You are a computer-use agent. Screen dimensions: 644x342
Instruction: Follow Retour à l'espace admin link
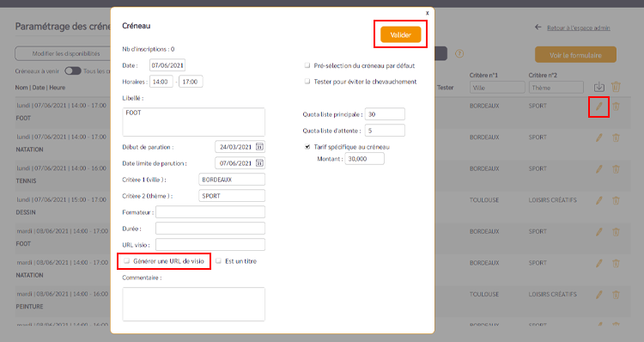coord(578,28)
